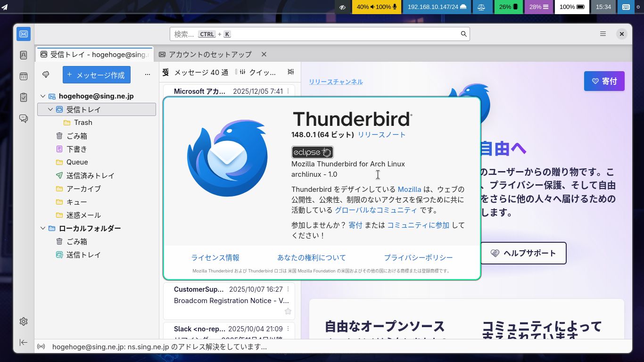Click the magnifier icon in search box
This screenshot has height=362, width=644.
tap(464, 34)
